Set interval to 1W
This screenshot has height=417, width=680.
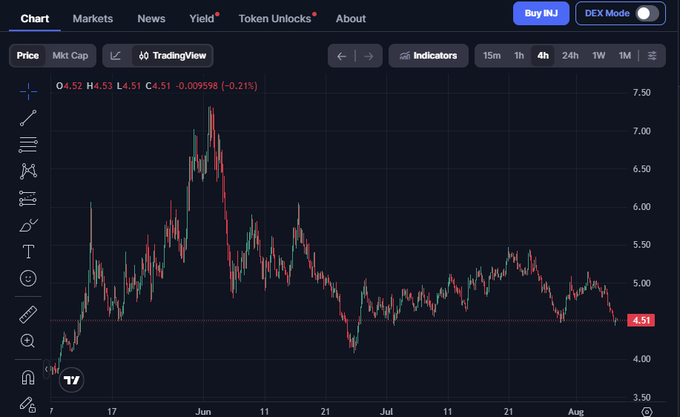pos(598,55)
